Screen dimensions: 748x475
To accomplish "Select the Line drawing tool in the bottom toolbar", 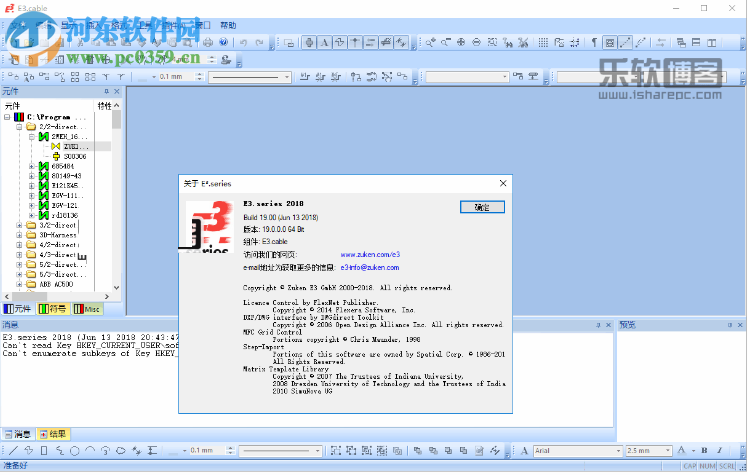I will point(14,450).
